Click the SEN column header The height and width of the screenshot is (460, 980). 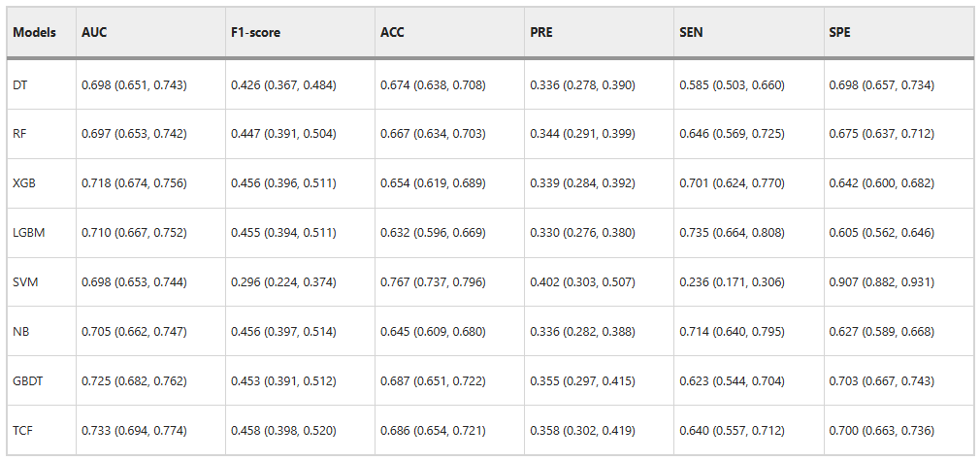691,32
